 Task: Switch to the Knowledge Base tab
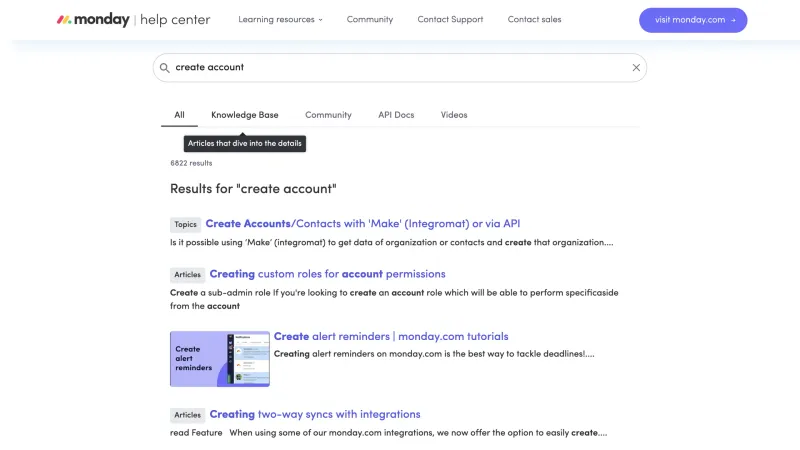tap(245, 115)
